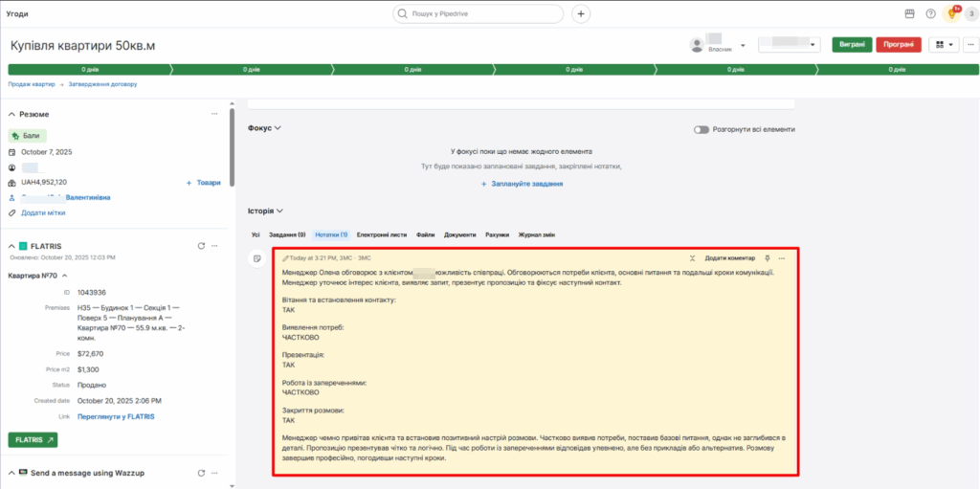This screenshot has height=489, width=980.
Task: Open the Резюме section ellipsis menu
Action: (x=214, y=114)
